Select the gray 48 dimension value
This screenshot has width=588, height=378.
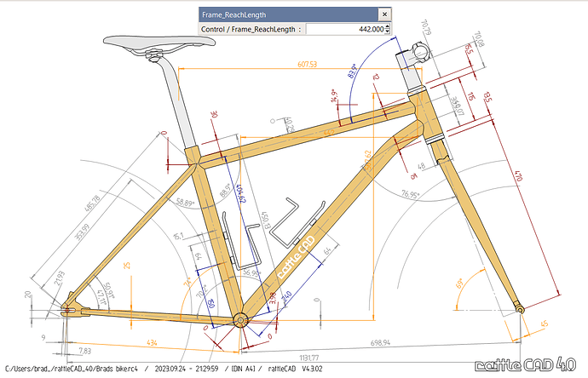click(422, 165)
